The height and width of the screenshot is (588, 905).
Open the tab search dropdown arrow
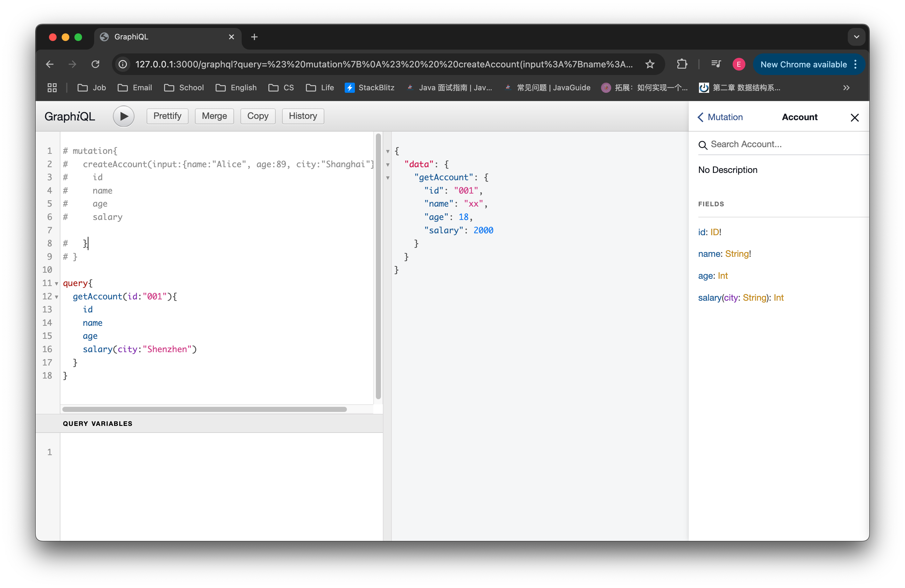(x=856, y=37)
